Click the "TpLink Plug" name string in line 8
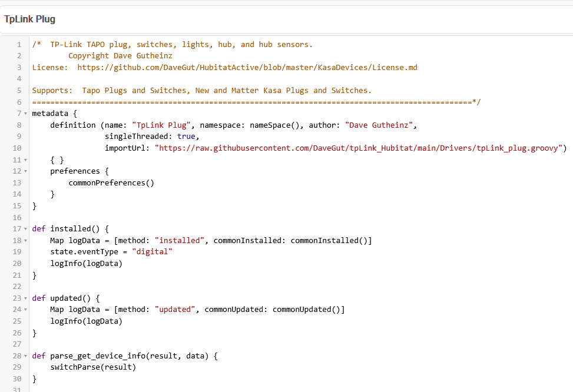Viewport: 573px width, 392px height. click(x=161, y=125)
